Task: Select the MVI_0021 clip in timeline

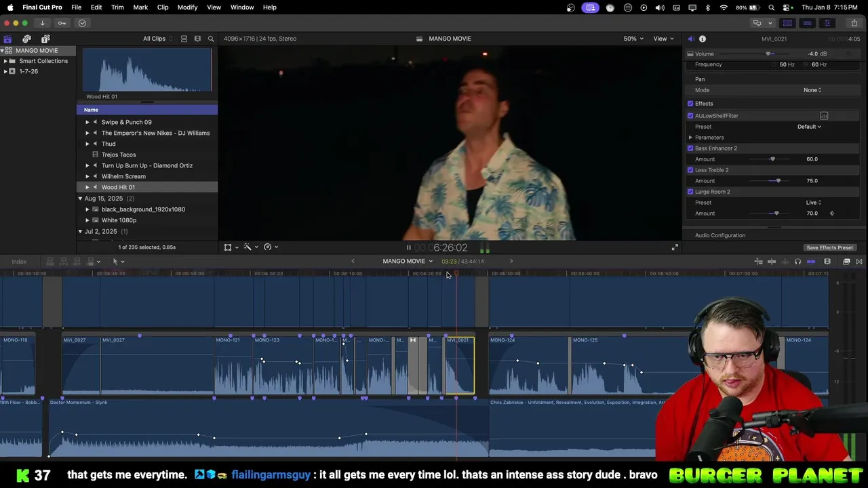Action: [x=460, y=366]
